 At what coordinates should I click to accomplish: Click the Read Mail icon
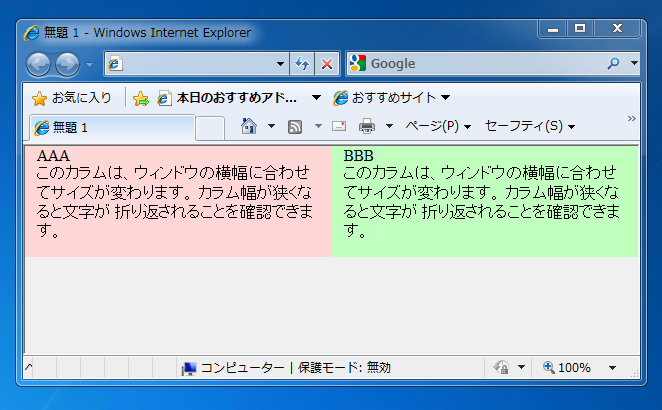339,126
